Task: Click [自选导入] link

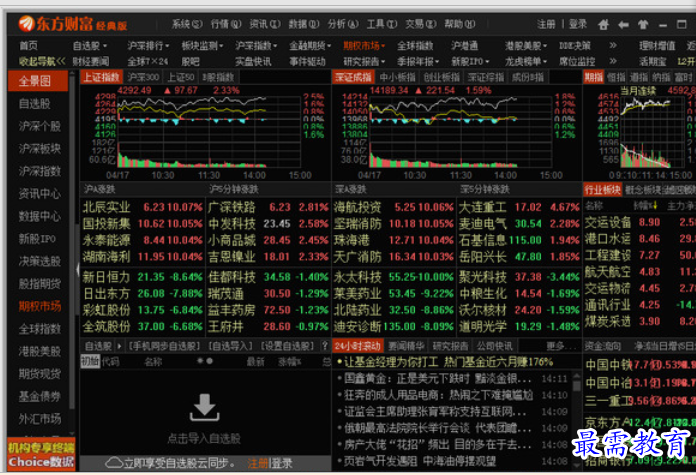Action: [x=230, y=345]
